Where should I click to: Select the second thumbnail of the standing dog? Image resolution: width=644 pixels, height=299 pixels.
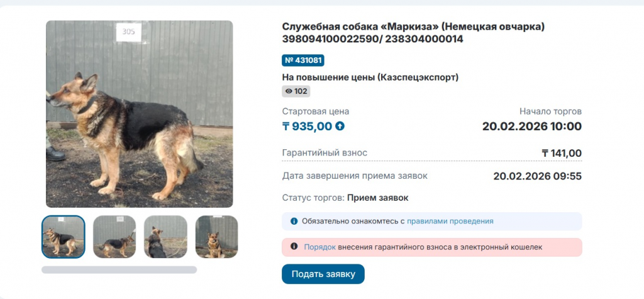click(114, 237)
